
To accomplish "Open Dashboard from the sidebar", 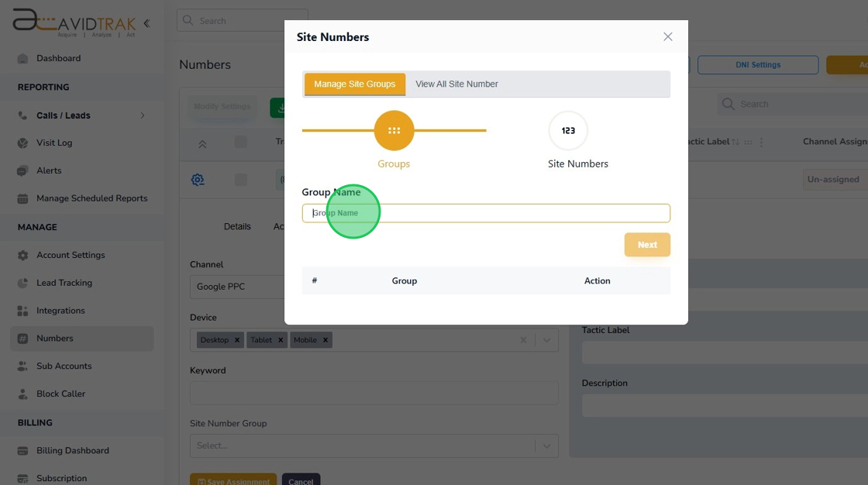I will click(x=58, y=58).
